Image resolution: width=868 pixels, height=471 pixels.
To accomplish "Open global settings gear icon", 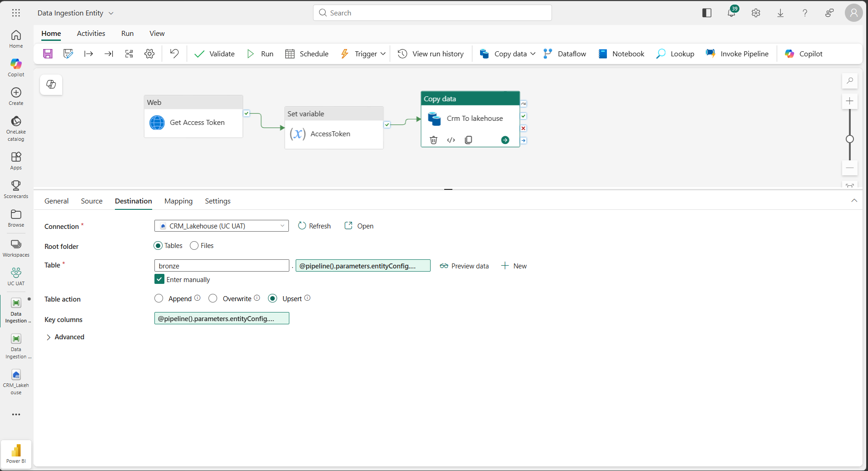I will click(x=756, y=13).
